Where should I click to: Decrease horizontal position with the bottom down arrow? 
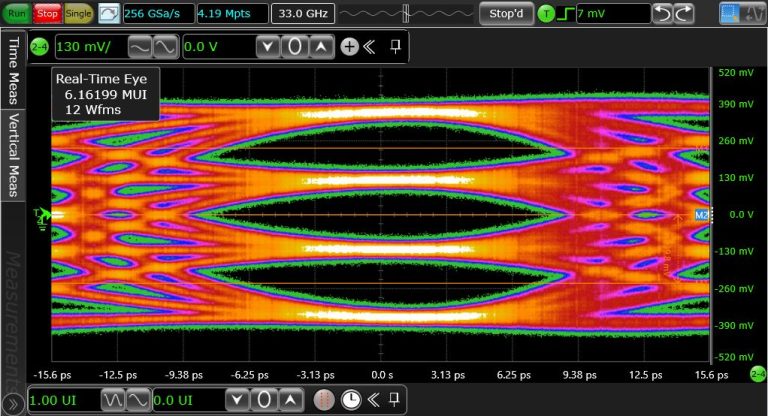coord(238,400)
